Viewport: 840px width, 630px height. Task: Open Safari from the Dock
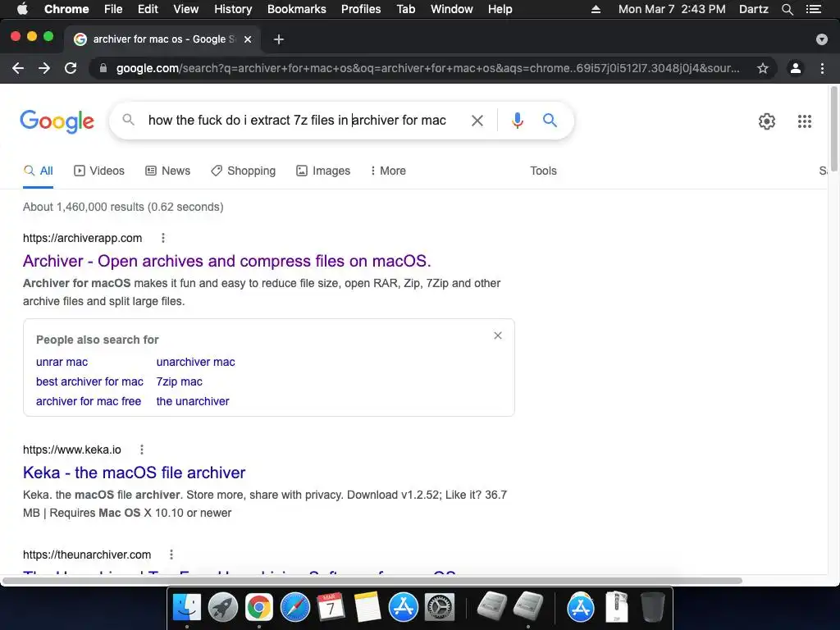click(295, 608)
